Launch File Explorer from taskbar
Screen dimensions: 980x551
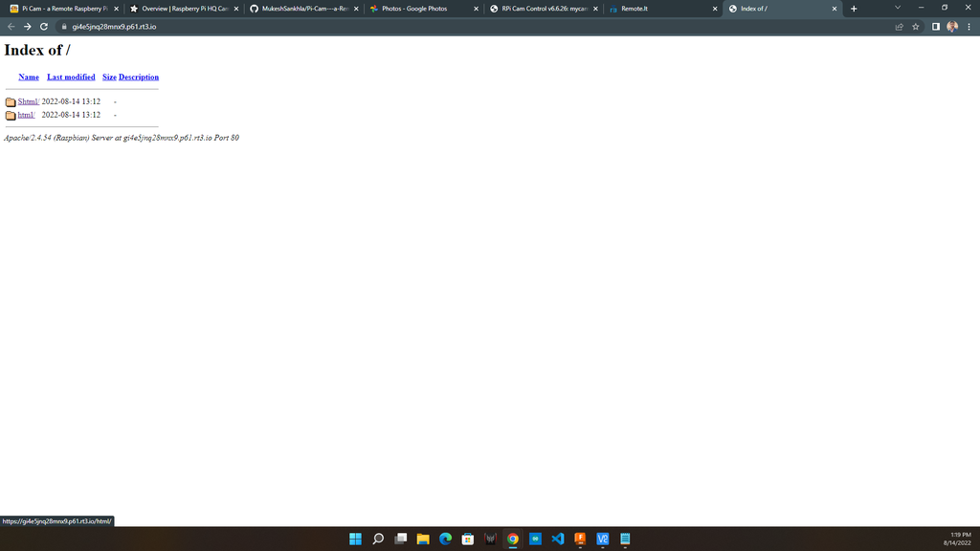tap(423, 539)
